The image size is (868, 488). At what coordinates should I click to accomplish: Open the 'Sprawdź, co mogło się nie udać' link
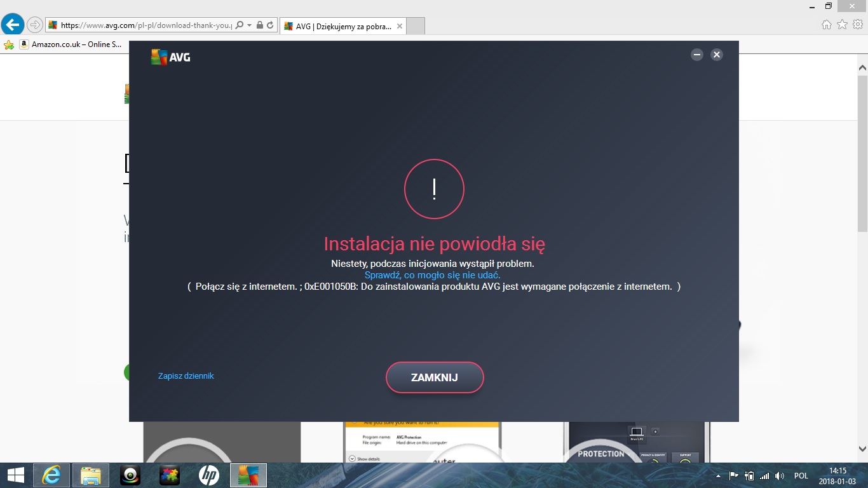(x=432, y=275)
